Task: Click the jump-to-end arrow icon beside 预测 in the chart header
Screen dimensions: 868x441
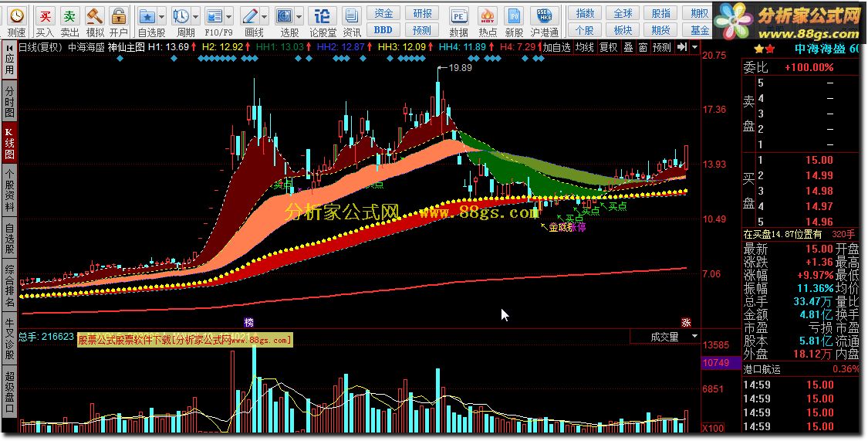Action: click(683, 47)
